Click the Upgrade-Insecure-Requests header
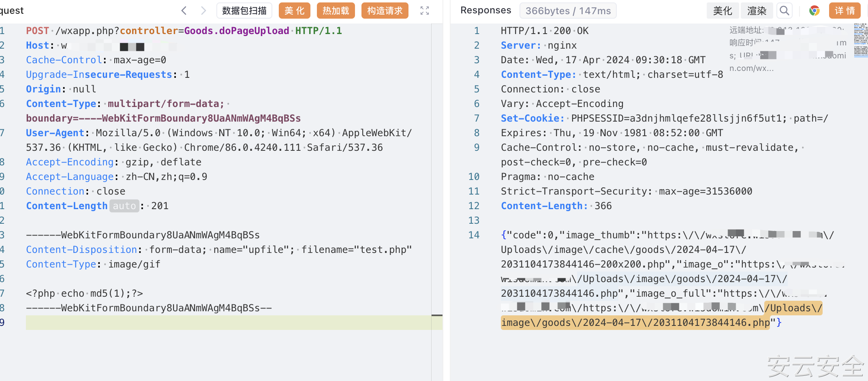The height and width of the screenshot is (381, 868). point(108,75)
